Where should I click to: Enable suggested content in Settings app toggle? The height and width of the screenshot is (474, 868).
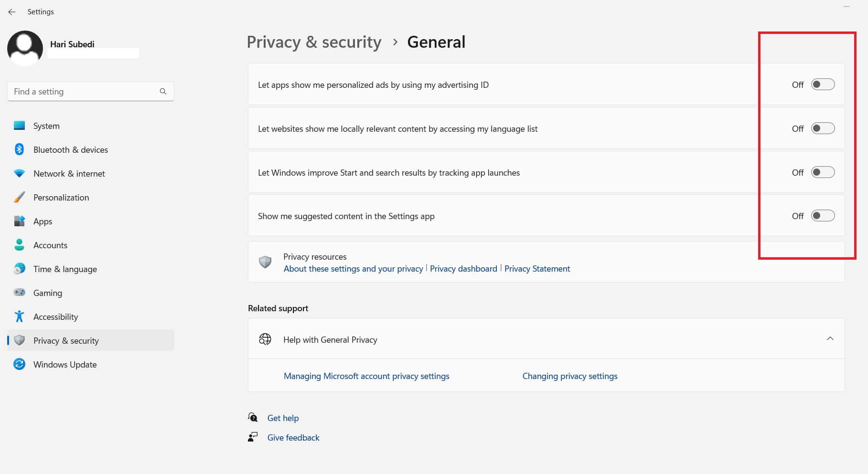click(823, 216)
